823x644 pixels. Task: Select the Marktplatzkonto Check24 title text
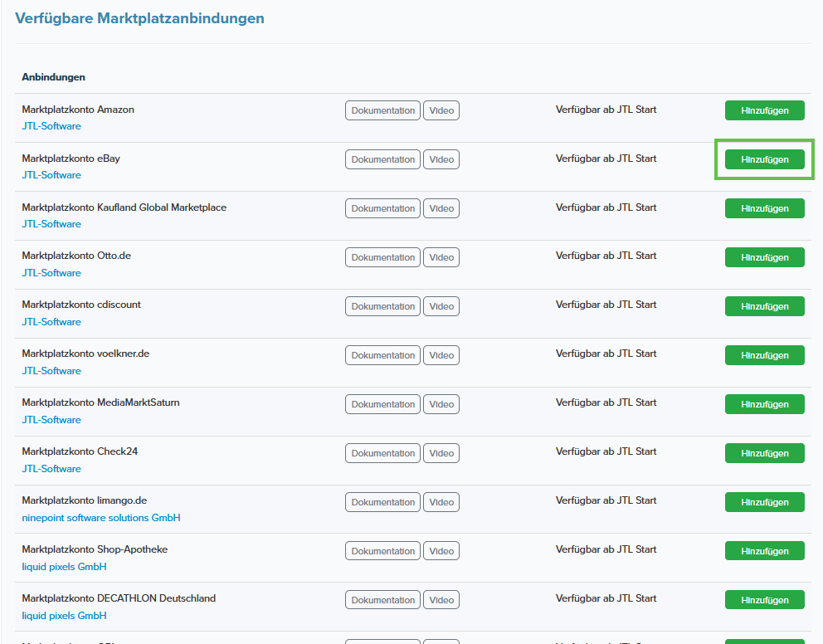click(x=80, y=451)
